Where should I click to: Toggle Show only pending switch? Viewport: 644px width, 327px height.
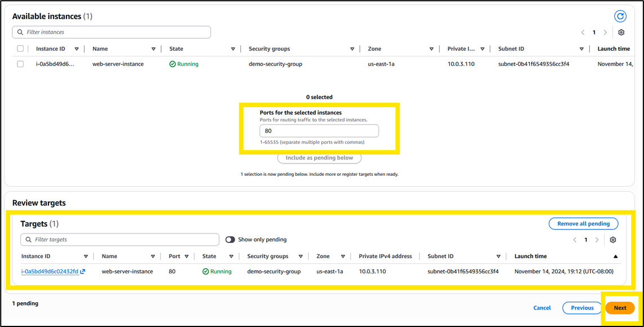pyautogui.click(x=230, y=240)
